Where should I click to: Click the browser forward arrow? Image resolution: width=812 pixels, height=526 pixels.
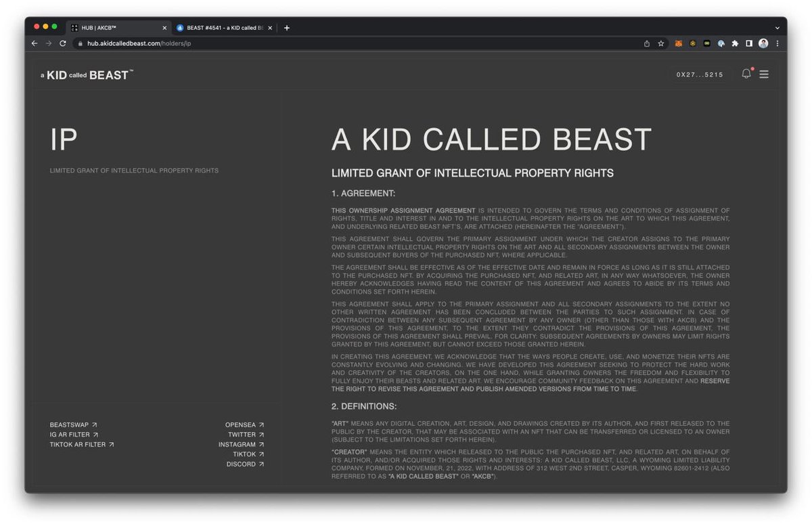pyautogui.click(x=49, y=43)
